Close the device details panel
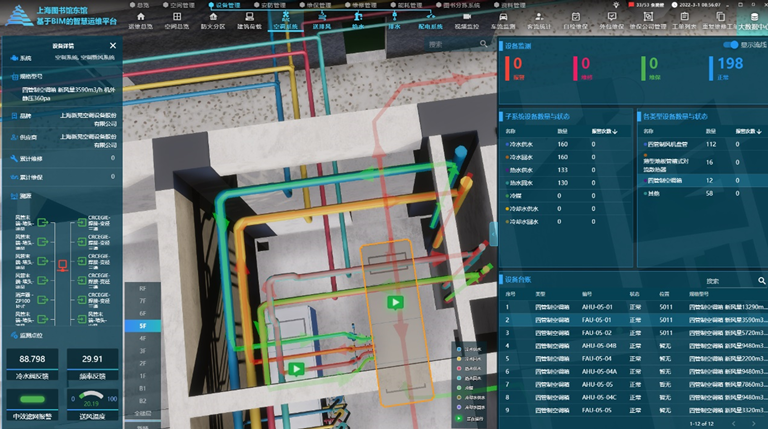Viewport: 768px width, 429px height. click(112, 46)
